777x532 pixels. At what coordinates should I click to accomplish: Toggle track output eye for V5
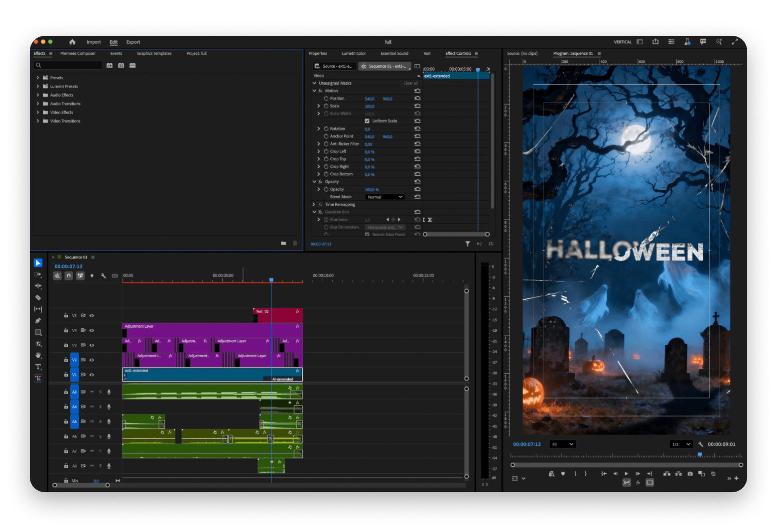[x=92, y=315]
